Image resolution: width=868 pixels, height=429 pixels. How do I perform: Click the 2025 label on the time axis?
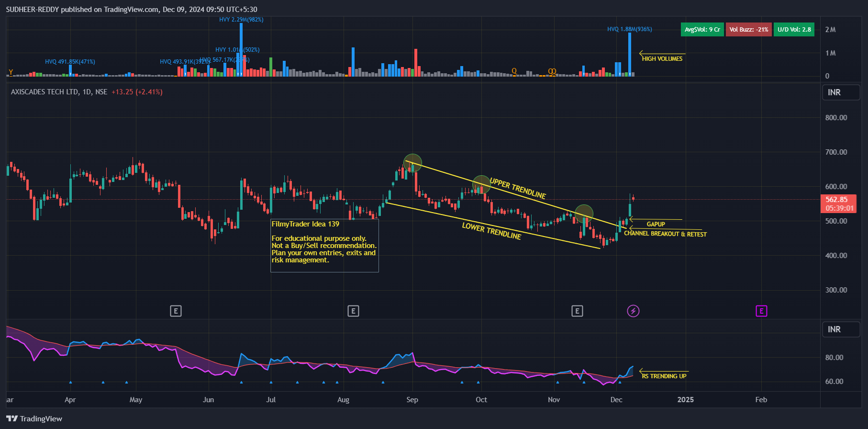point(685,400)
